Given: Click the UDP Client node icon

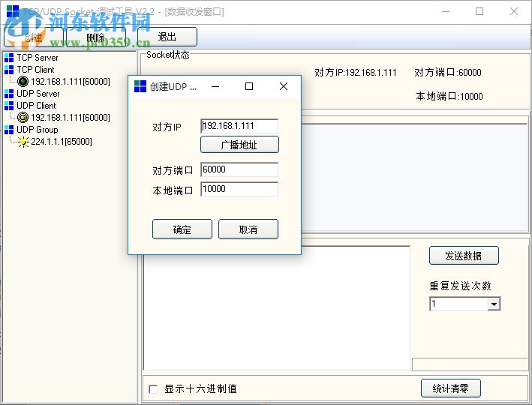Looking at the screenshot, I should pyautogui.click(x=9, y=106).
